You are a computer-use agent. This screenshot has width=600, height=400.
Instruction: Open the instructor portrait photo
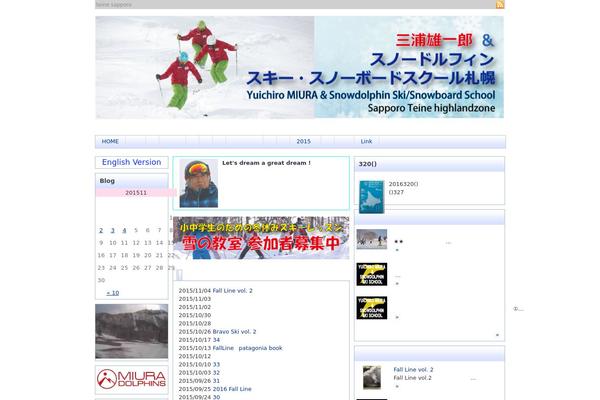199,183
